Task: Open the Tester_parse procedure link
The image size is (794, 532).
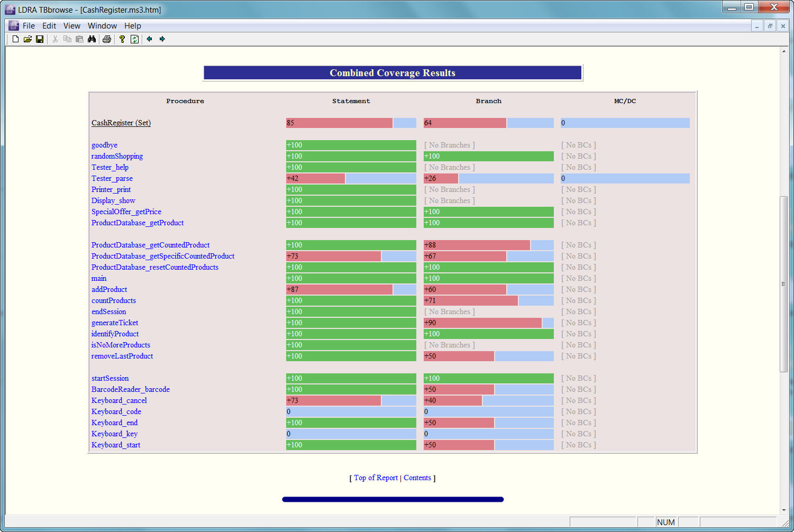Action: pos(112,178)
